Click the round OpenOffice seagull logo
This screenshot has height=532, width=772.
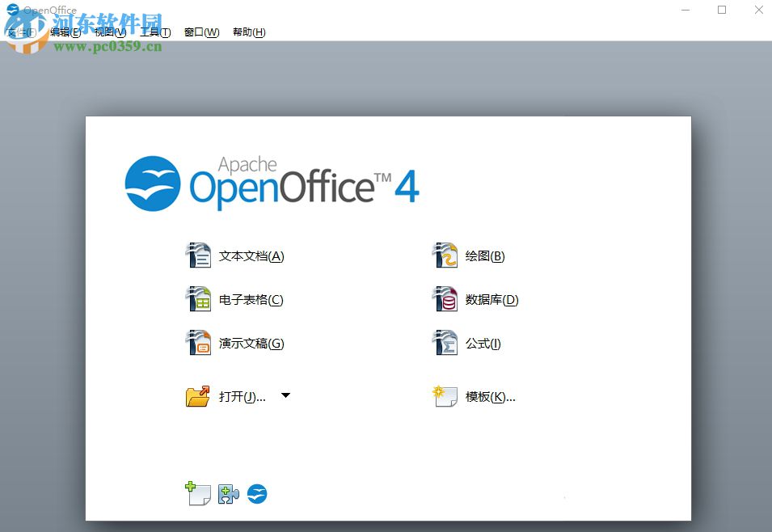(x=257, y=493)
